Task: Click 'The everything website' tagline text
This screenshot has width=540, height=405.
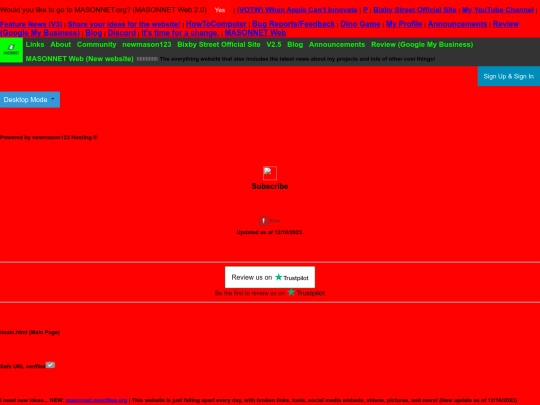Action: [x=297, y=59]
